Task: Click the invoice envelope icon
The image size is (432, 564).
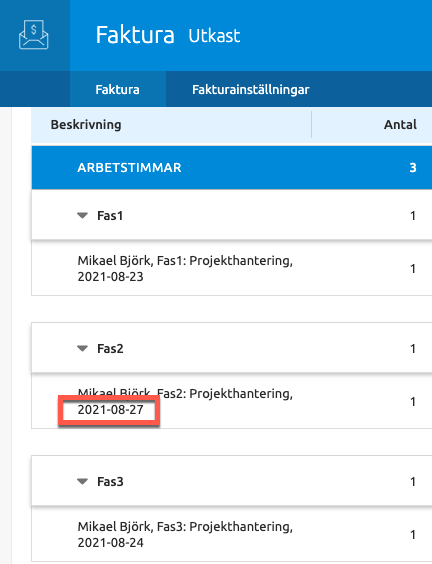Action: [x=33, y=35]
